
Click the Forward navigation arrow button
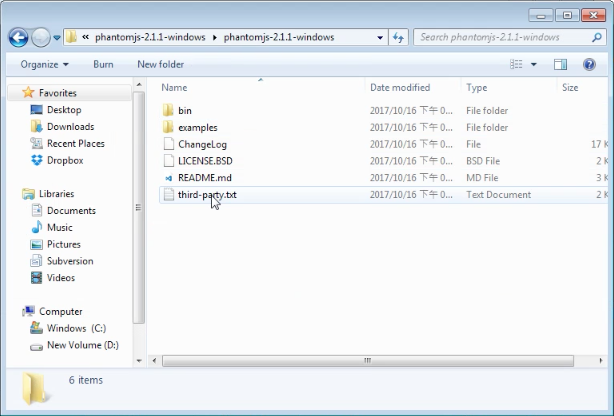pos(41,38)
